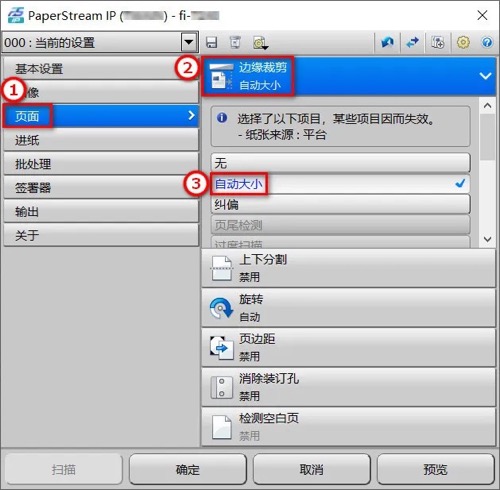The image size is (500, 490).
Task: Click the 上下分割 page split icon
Action: [221, 268]
